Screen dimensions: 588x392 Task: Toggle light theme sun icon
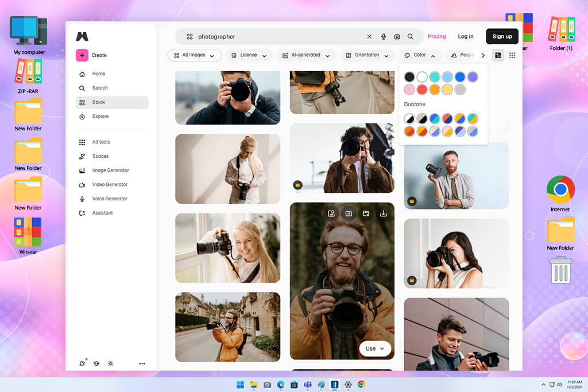110,363
